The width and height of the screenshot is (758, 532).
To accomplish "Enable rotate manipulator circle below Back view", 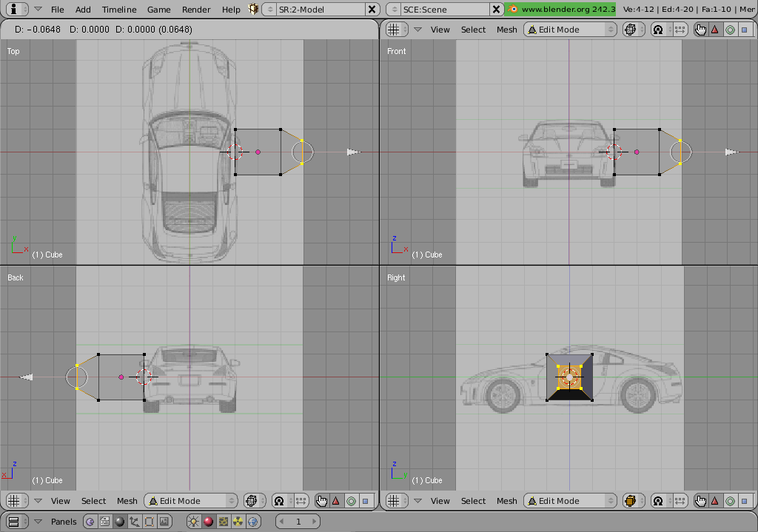I will click(x=351, y=501).
